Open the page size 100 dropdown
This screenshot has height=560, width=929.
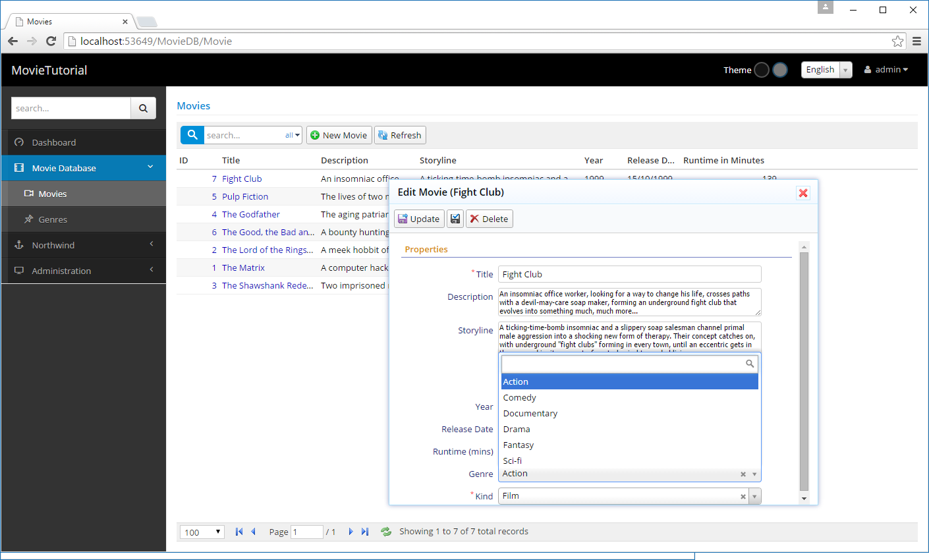(x=202, y=532)
